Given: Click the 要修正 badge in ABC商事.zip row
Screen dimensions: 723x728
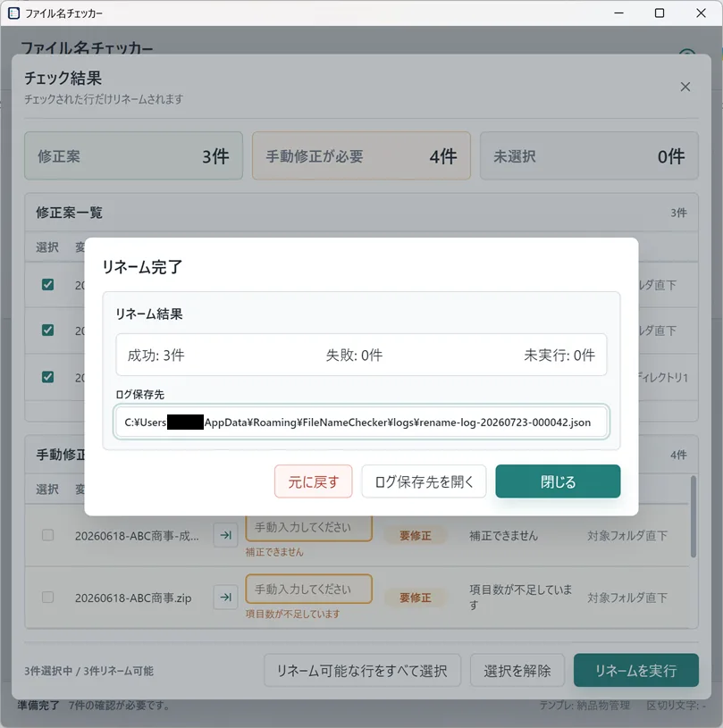Looking at the screenshot, I should click(x=415, y=597).
